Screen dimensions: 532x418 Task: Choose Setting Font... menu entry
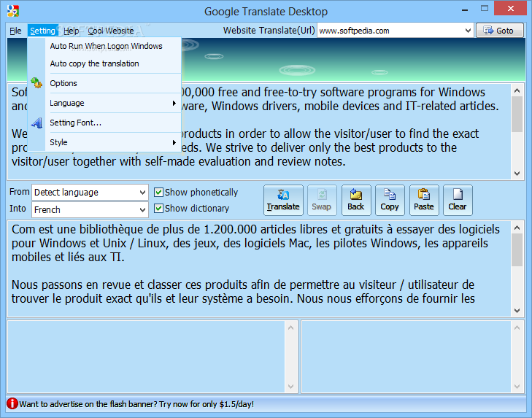(x=114, y=123)
